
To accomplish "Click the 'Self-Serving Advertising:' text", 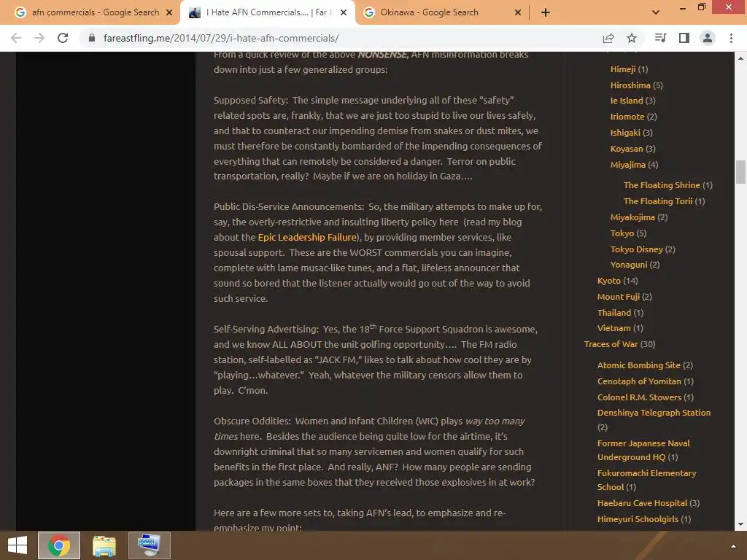I will [x=266, y=329].
